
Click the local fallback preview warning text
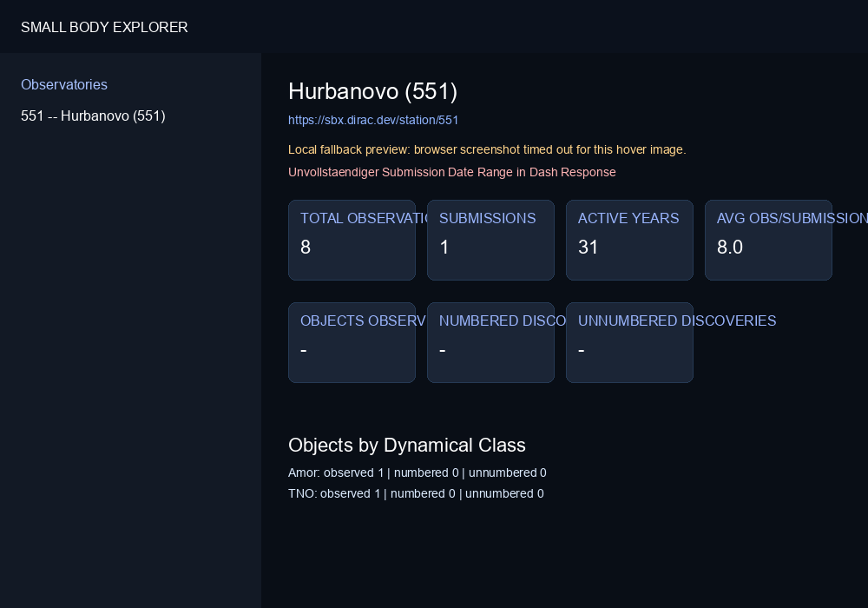[x=487, y=149]
